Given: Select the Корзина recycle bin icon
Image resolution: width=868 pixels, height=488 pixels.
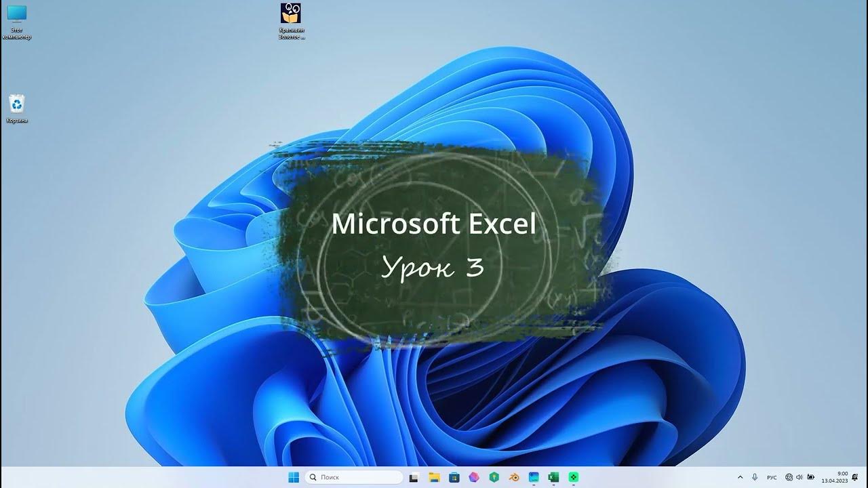Looking at the screenshot, I should point(17,109).
